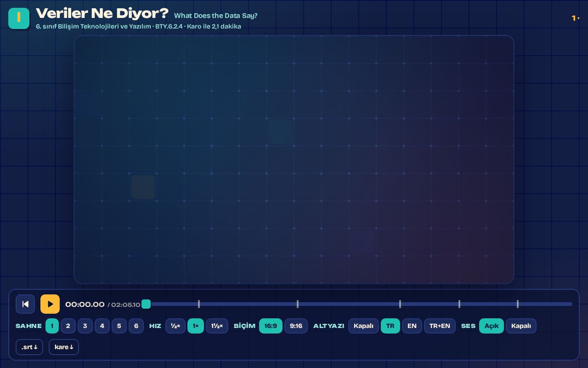Jump to scene 1
Screen dimensions: 588x368
point(52,326)
